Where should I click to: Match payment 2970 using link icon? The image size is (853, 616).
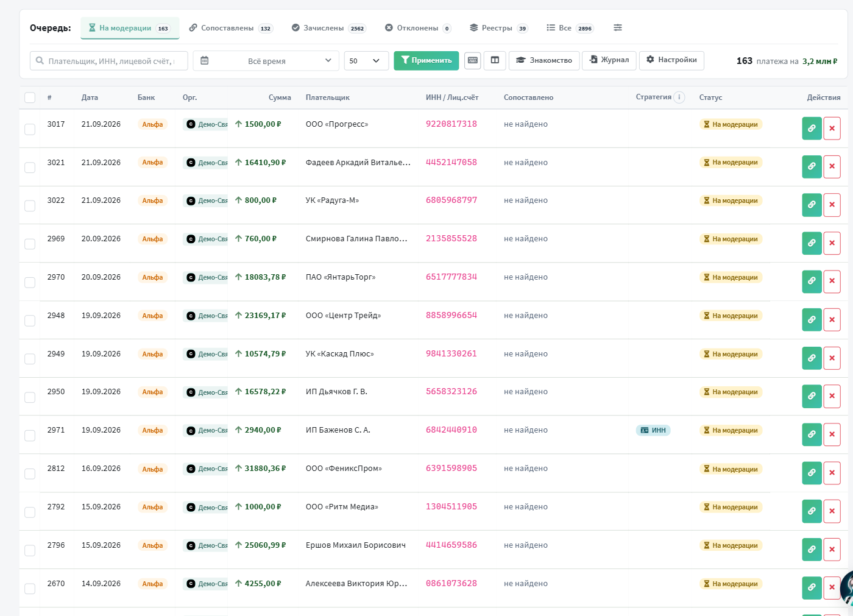(x=812, y=281)
